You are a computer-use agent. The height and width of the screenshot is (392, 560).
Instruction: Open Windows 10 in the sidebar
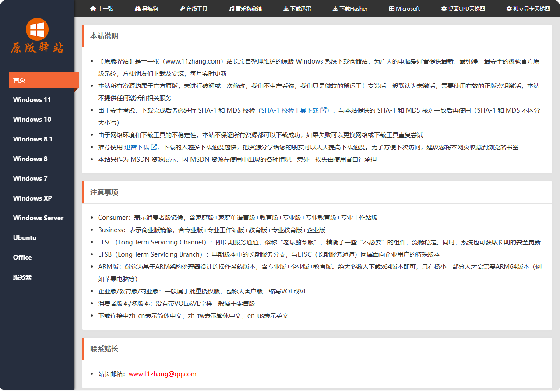(32, 120)
